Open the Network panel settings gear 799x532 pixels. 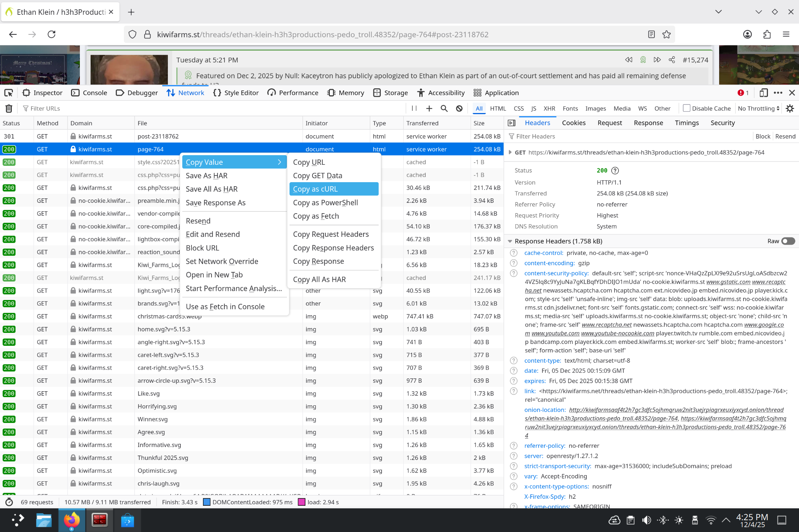click(x=790, y=108)
